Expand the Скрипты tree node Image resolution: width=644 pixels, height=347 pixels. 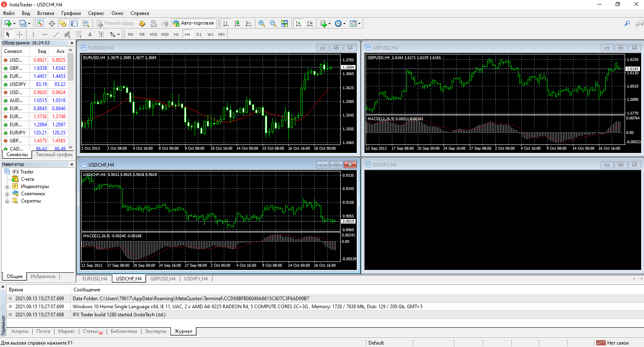tap(7, 201)
